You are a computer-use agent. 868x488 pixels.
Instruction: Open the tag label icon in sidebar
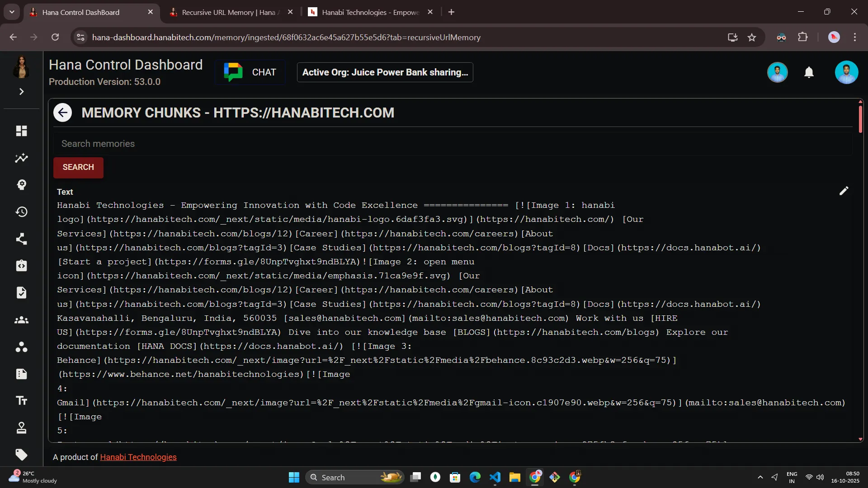click(21, 455)
